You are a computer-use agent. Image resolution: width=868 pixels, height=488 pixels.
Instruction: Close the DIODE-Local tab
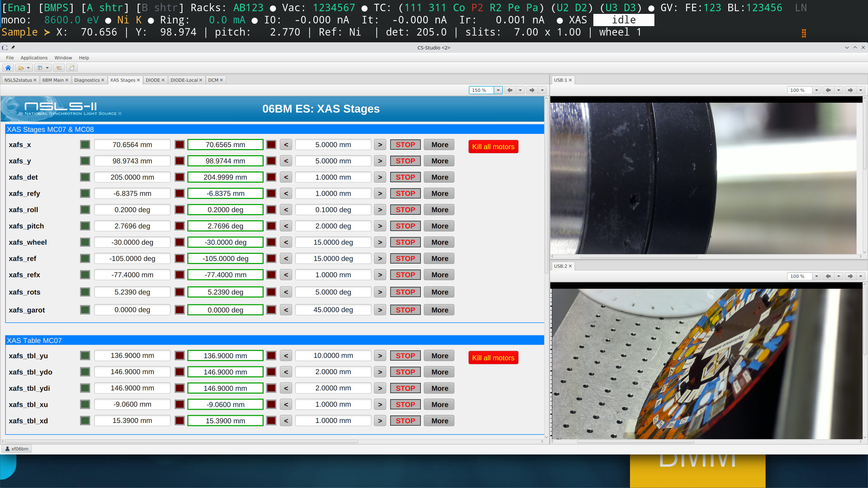tap(201, 80)
